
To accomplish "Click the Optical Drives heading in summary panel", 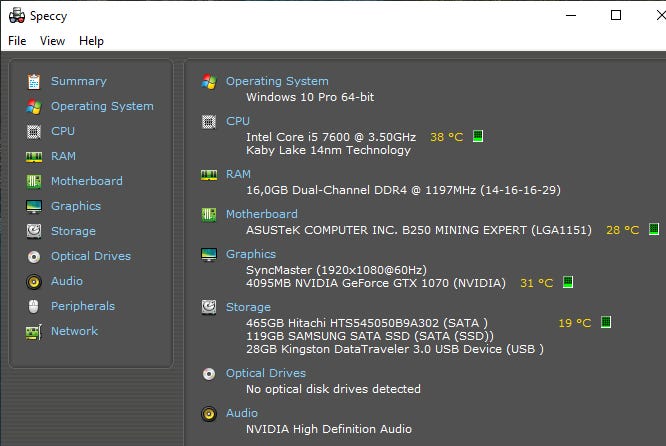I will (x=265, y=373).
